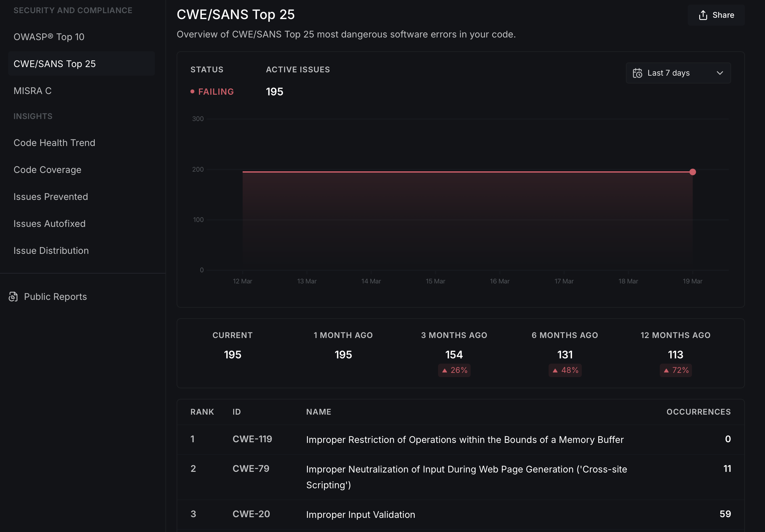Screen dimensions: 765x532
Task: Select the CWE-20 Improper Input Validation row
Action: [x=360, y=514]
